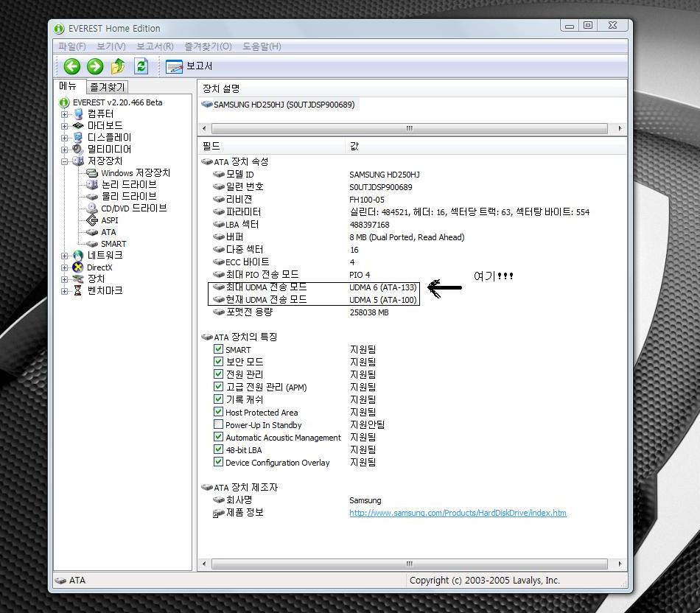Switch to the 즐겨찾기 sidebar tab
This screenshot has width=700, height=613.
tap(107, 87)
